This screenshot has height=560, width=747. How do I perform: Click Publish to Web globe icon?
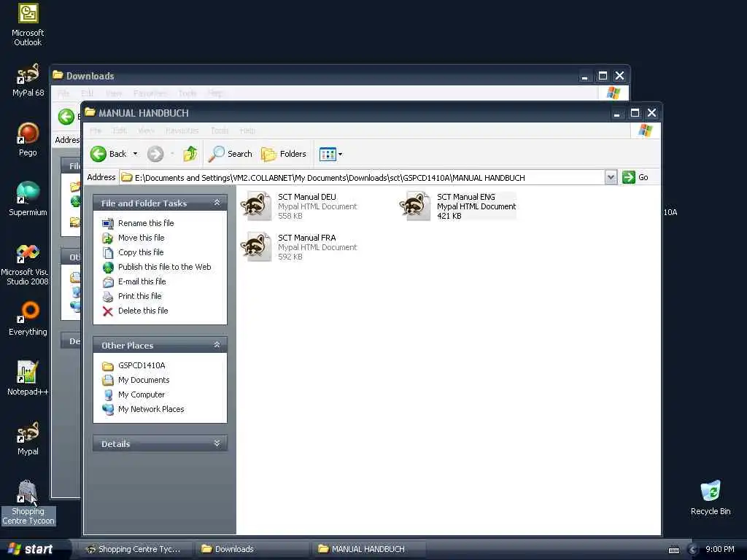click(108, 267)
